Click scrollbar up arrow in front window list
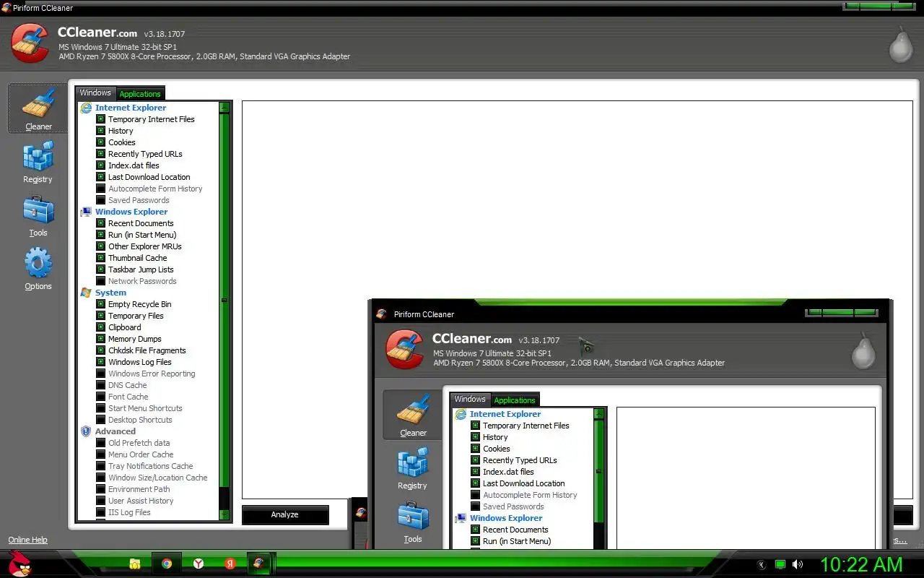Viewport: 924px width, 578px height. [599, 414]
